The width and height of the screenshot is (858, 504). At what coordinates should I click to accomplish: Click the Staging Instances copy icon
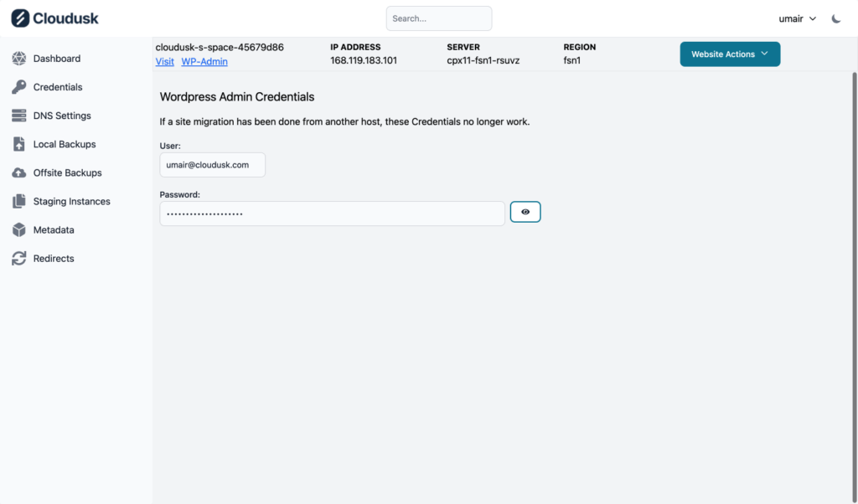coord(18,202)
